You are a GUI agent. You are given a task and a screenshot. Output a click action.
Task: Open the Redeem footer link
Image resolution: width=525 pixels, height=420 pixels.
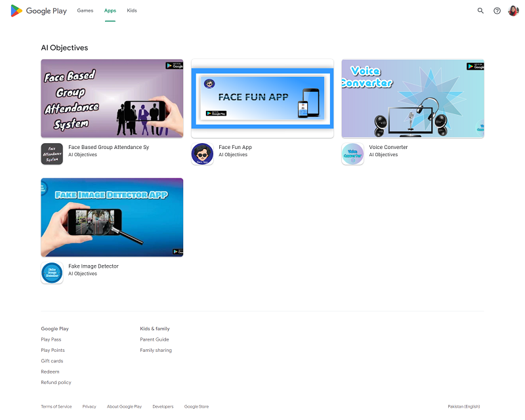point(51,371)
